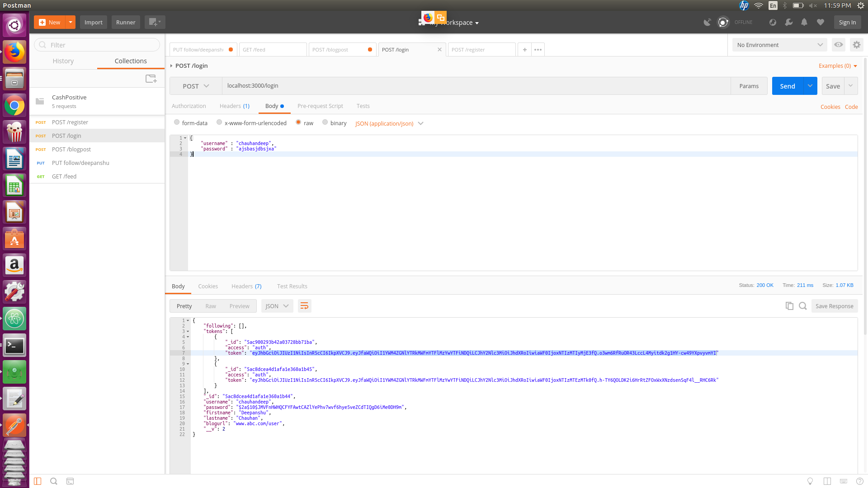Launch Firefox from the Ubuntu dock
Image resolution: width=868 pixels, height=488 pixels.
(x=14, y=52)
